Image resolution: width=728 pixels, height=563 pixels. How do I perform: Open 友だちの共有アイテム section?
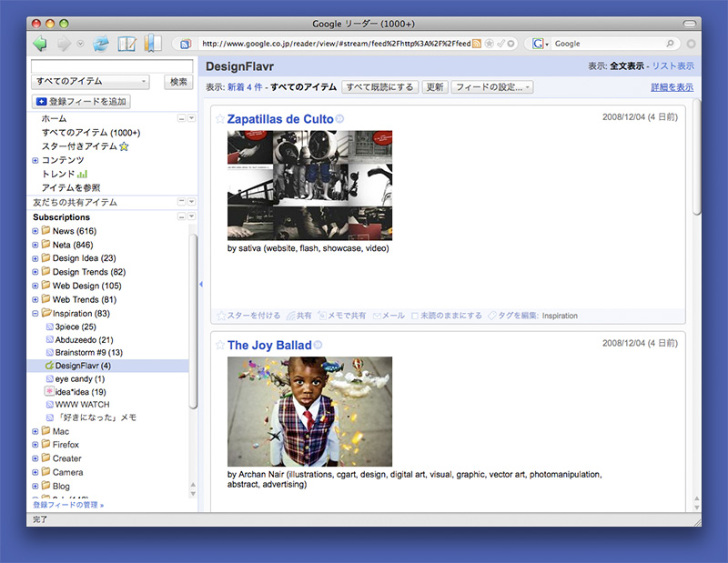pyautogui.click(x=75, y=202)
